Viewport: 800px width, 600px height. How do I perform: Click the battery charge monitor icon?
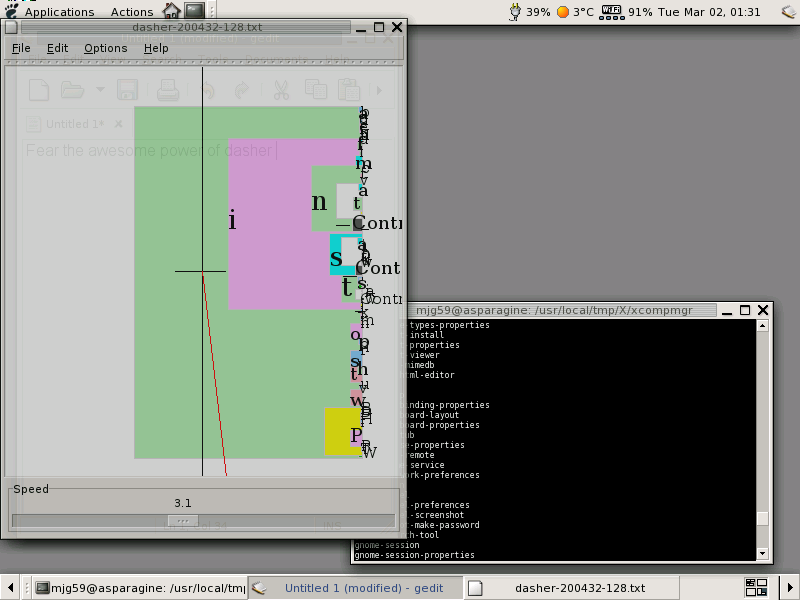pyautogui.click(x=515, y=12)
